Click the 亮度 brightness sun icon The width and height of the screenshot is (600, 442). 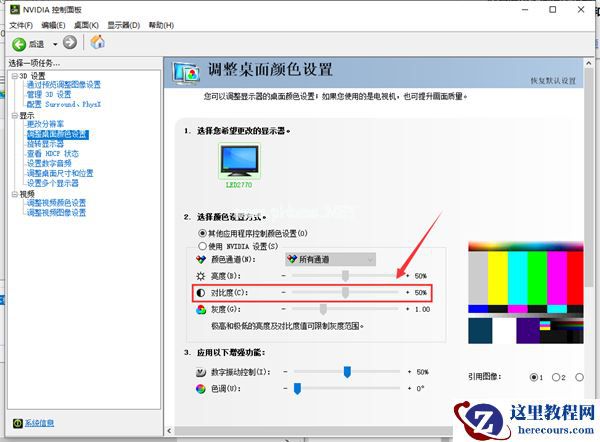pos(201,276)
